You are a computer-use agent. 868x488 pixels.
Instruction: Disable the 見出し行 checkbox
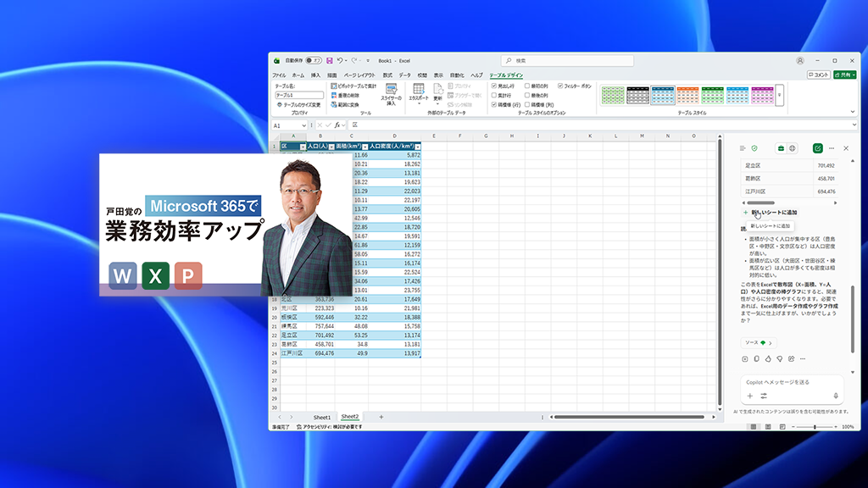[x=493, y=86]
